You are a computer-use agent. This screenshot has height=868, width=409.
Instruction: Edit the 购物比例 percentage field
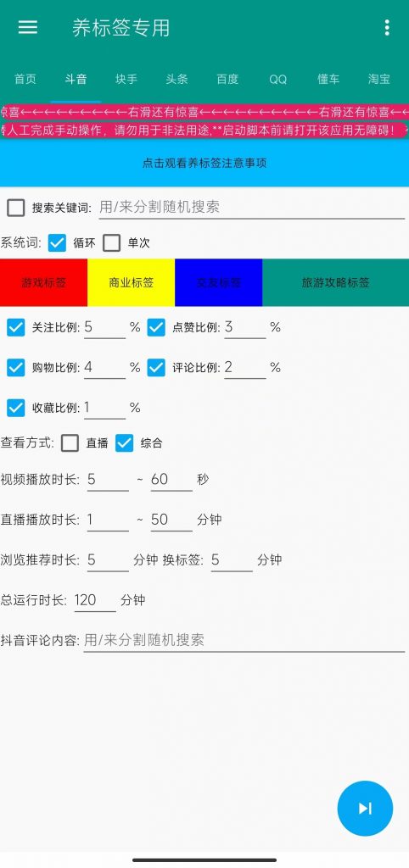tap(104, 368)
